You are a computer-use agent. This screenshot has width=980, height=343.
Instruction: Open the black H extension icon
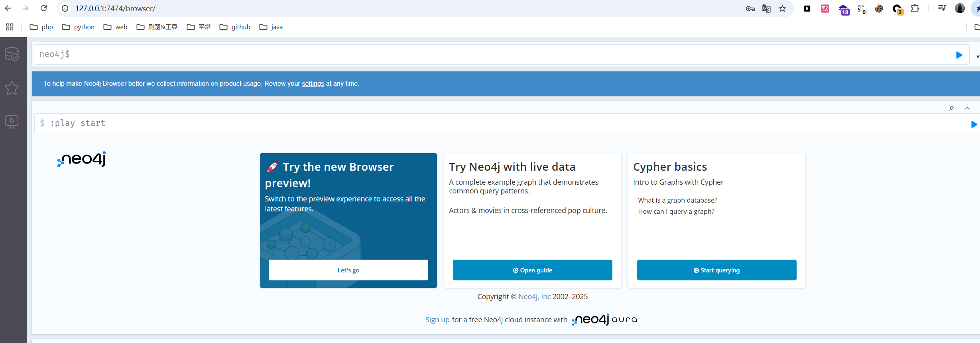tap(807, 8)
